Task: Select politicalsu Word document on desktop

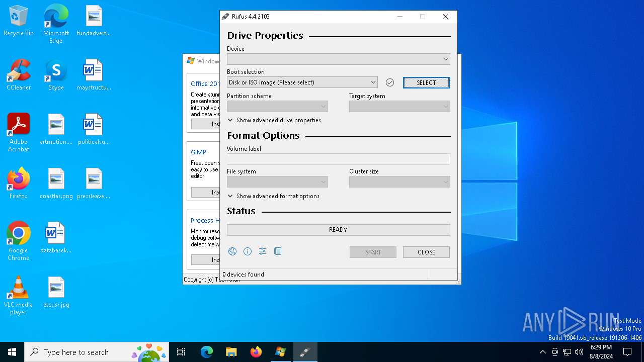Action: click(94, 130)
